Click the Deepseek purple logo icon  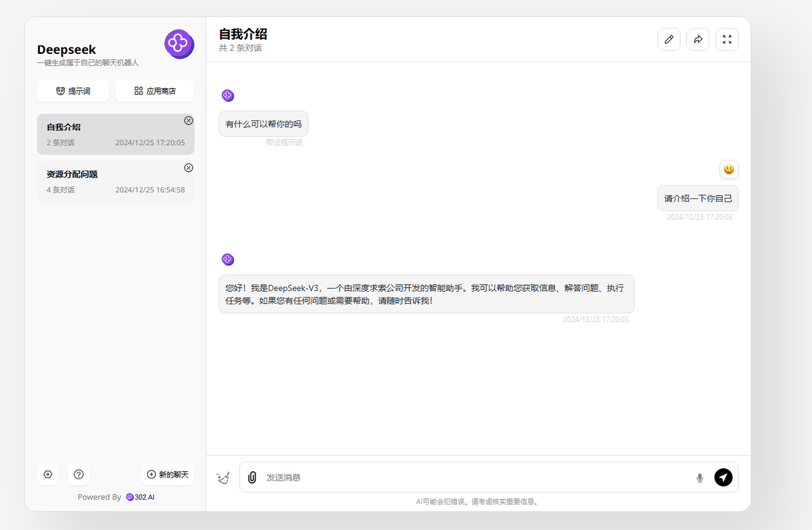[x=179, y=44]
